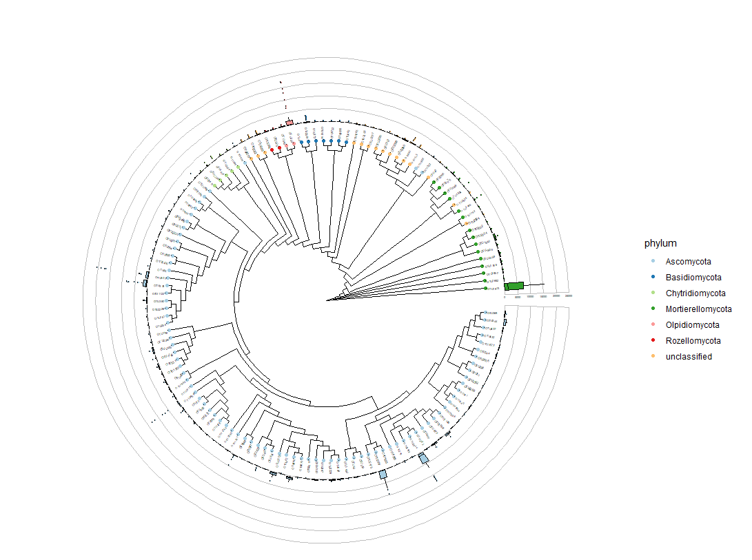Select an orange unclassified tip point
752x560 pixels.
point(354,143)
